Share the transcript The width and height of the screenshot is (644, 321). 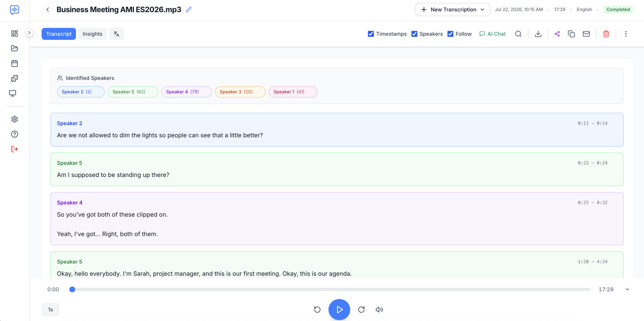pos(557,34)
